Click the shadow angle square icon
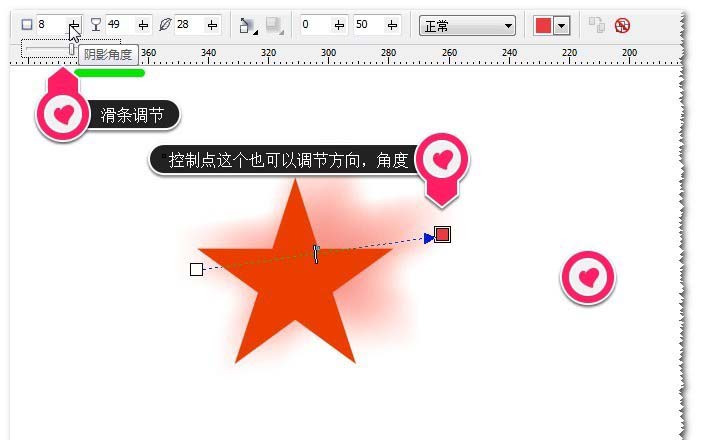The image size is (701, 440). 27,25
